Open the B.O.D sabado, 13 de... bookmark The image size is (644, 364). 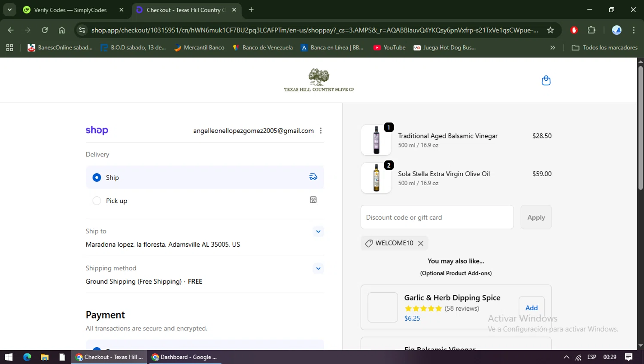click(x=133, y=48)
